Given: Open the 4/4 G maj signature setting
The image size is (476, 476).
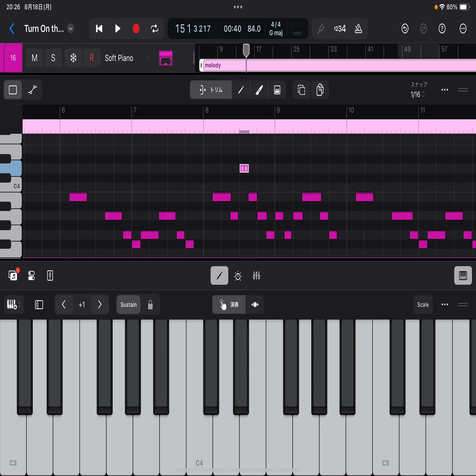Looking at the screenshot, I should point(276,29).
